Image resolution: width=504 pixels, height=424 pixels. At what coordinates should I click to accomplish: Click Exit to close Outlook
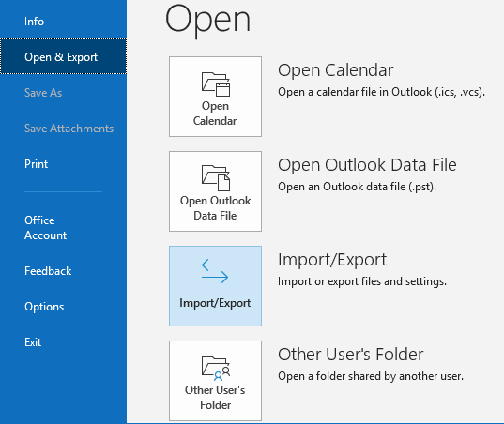[x=33, y=342]
